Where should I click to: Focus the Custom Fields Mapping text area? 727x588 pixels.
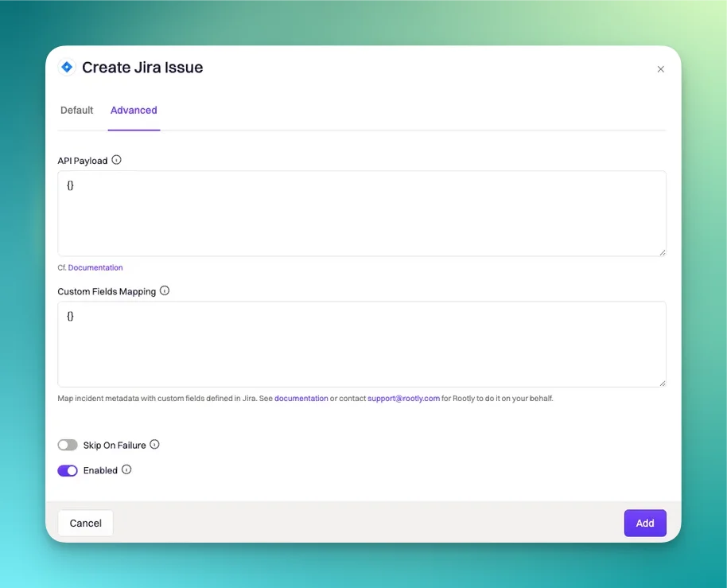pos(362,344)
